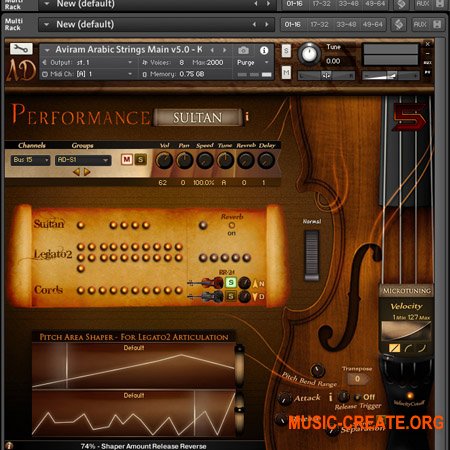
Task: Toggle the red M mute in Channels
Action: coord(127,160)
